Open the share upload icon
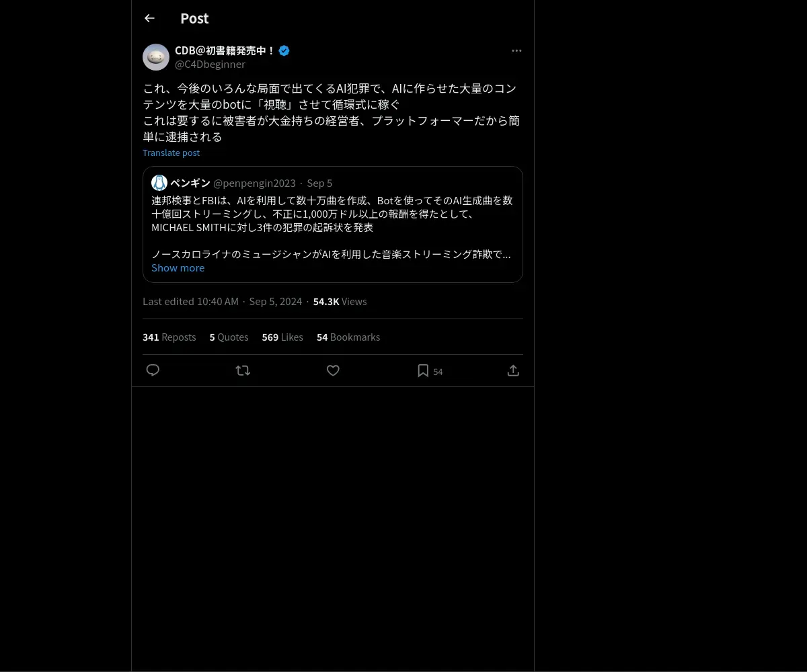Image resolution: width=807 pixels, height=672 pixels. click(513, 370)
